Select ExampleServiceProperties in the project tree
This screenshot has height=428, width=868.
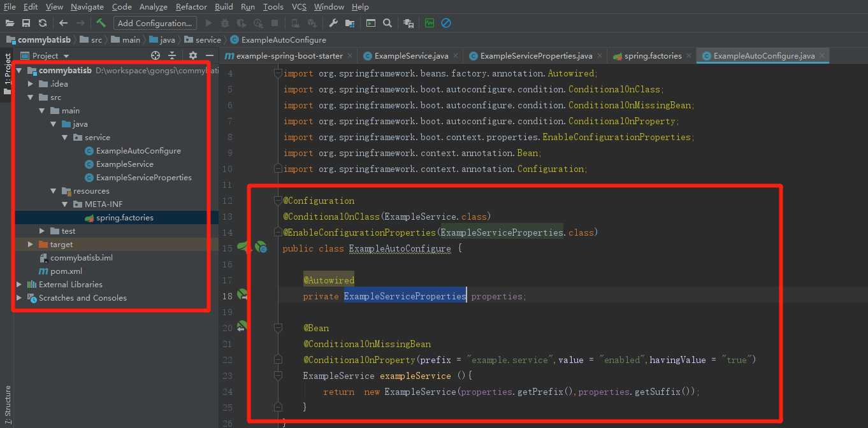pyautogui.click(x=144, y=178)
